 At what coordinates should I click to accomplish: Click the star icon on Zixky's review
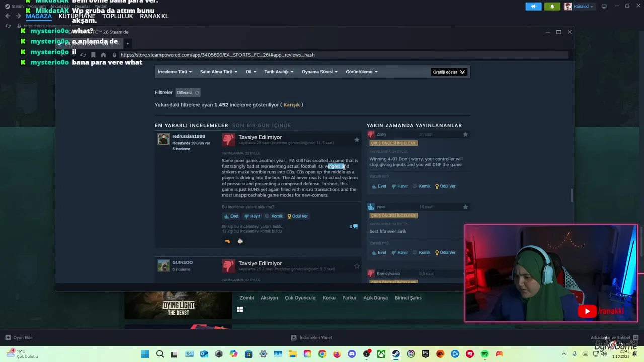click(465, 134)
